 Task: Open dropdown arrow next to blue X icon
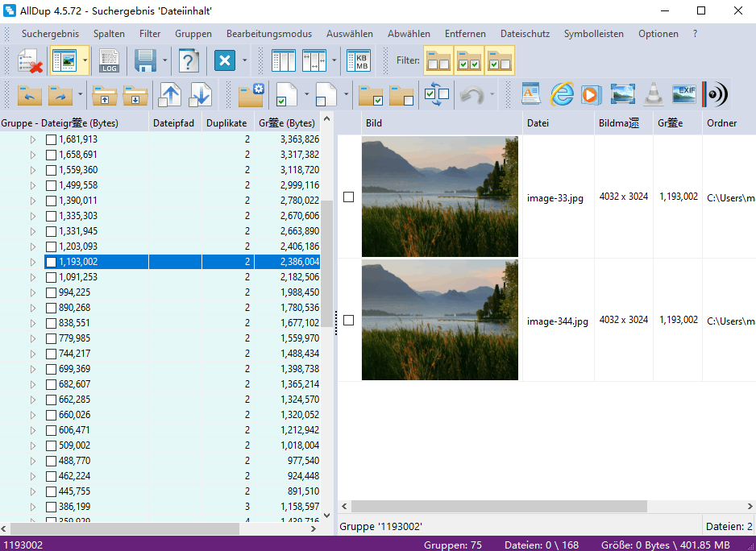coord(244,60)
